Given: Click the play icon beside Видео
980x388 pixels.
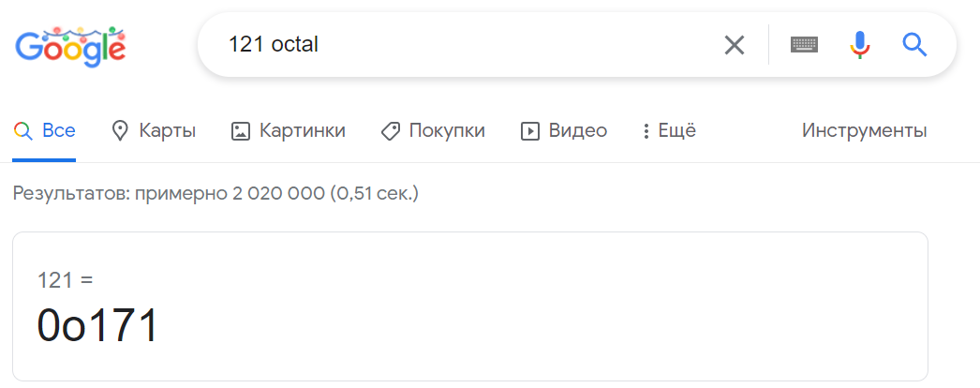Looking at the screenshot, I should (x=530, y=131).
